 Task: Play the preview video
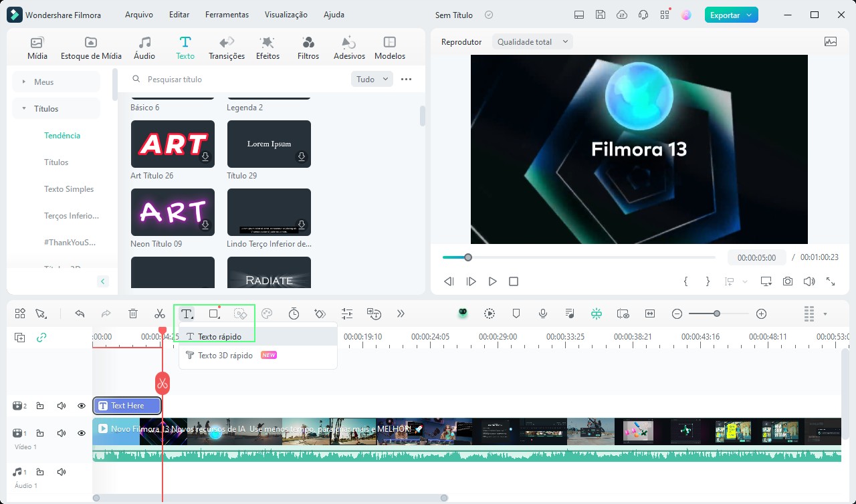click(x=493, y=281)
